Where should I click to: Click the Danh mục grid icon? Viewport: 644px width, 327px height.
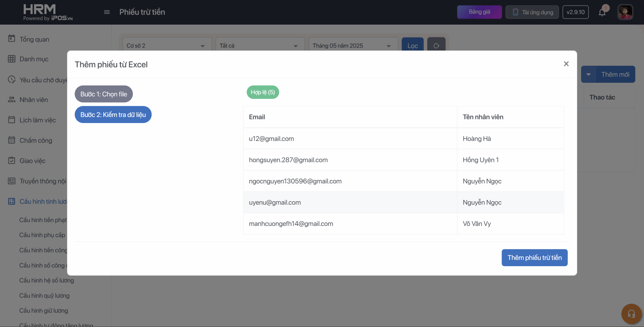tap(12, 59)
